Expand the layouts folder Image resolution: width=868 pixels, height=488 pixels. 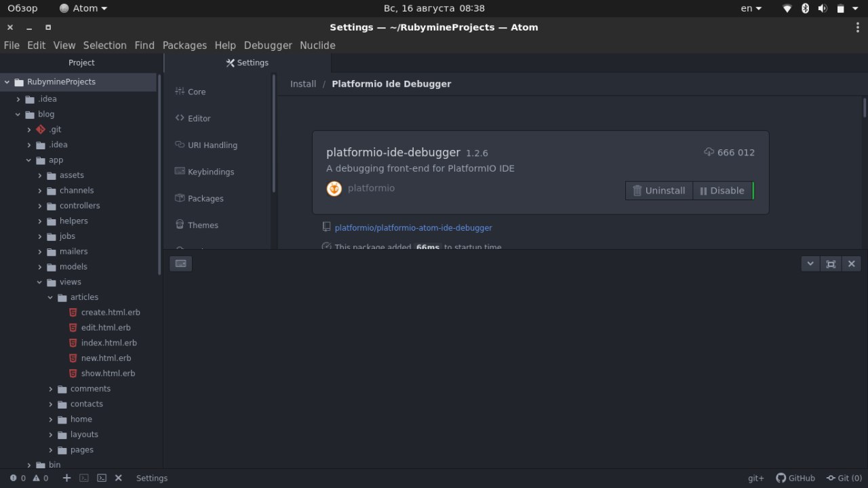click(51, 434)
